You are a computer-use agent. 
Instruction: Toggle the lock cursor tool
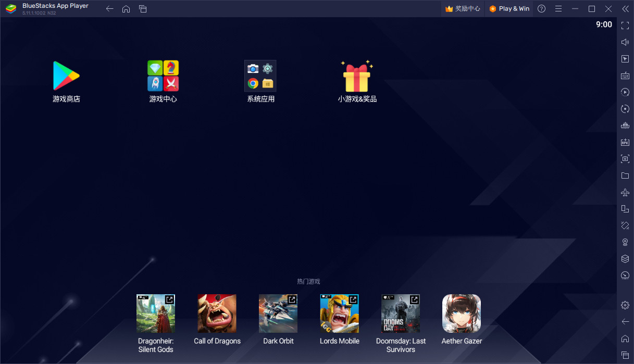pos(625,59)
